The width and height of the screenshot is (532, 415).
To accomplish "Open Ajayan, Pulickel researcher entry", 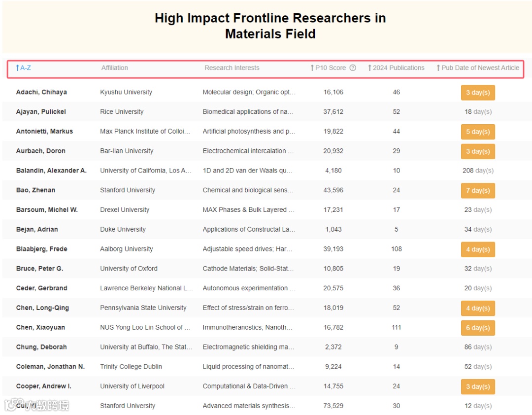I will click(41, 112).
